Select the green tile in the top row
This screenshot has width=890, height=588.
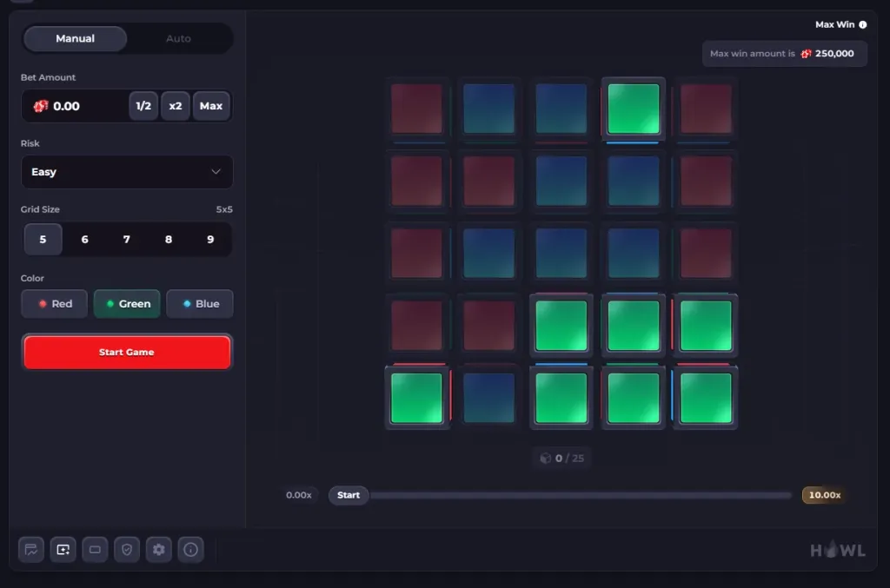pyautogui.click(x=634, y=109)
